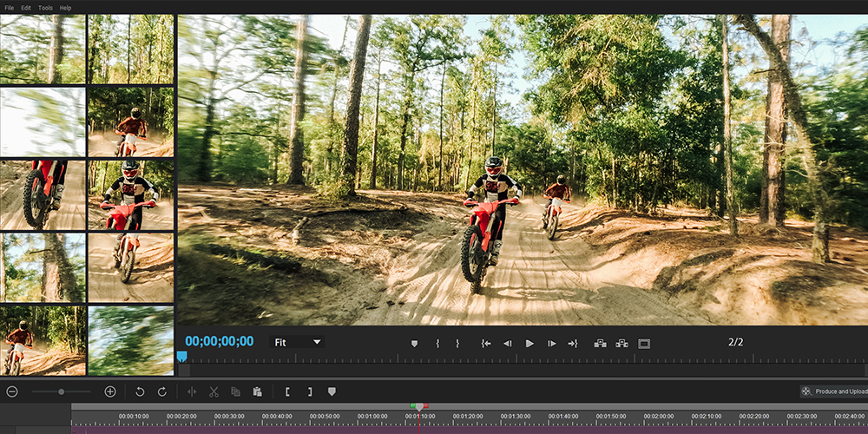Add a marker in preview controls
The width and height of the screenshot is (868, 434).
414,344
